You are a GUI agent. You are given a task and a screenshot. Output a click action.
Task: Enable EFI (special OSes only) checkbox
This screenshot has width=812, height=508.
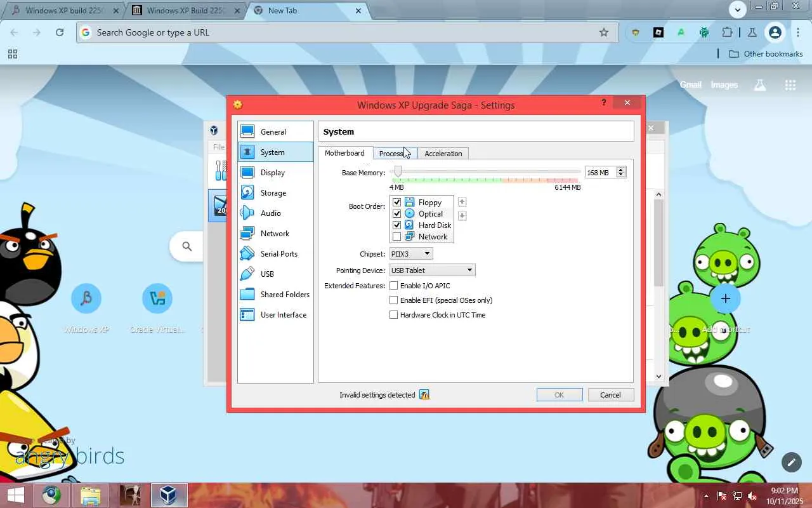(x=394, y=300)
